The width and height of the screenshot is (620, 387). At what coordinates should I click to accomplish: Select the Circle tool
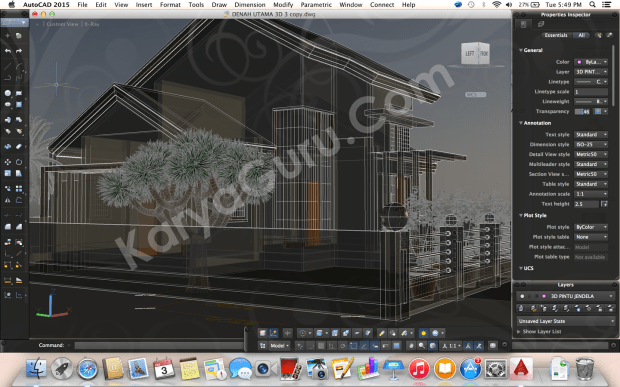(x=8, y=93)
